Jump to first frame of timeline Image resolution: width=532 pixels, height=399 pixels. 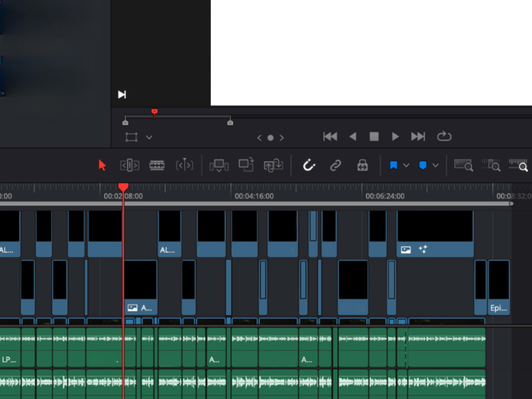330,137
